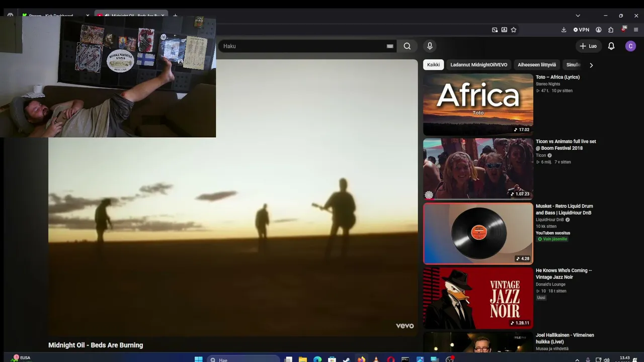Toggle the browser VPN button
The width and height of the screenshot is (644, 362).
click(x=581, y=30)
